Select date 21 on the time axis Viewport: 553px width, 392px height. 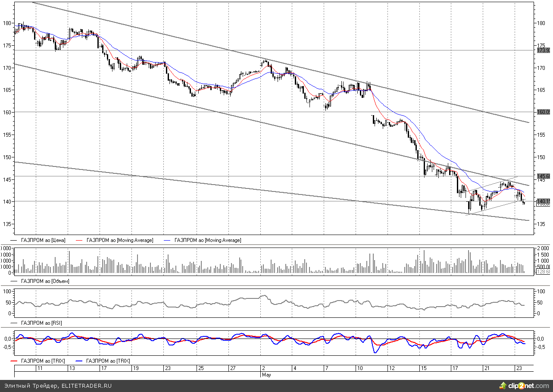(487, 368)
